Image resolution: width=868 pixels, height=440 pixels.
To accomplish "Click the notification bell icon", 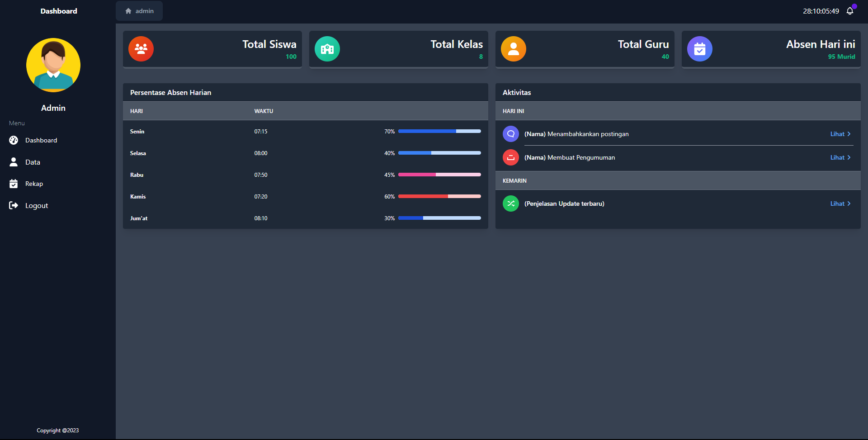I will point(850,11).
